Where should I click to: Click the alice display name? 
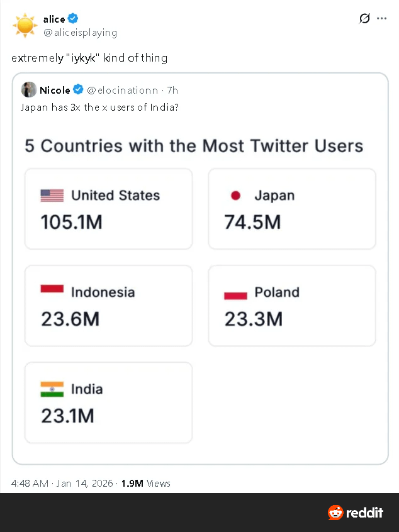tap(54, 19)
